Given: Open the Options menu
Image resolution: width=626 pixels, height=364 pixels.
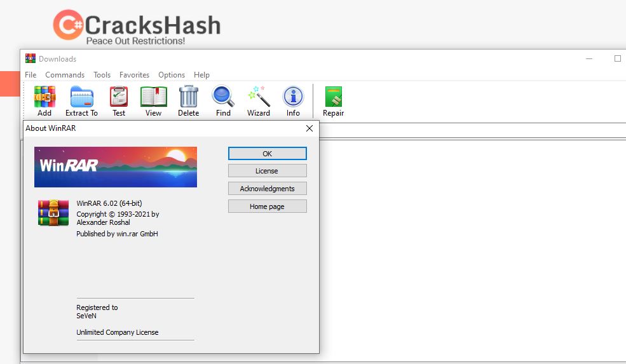Looking at the screenshot, I should [172, 74].
